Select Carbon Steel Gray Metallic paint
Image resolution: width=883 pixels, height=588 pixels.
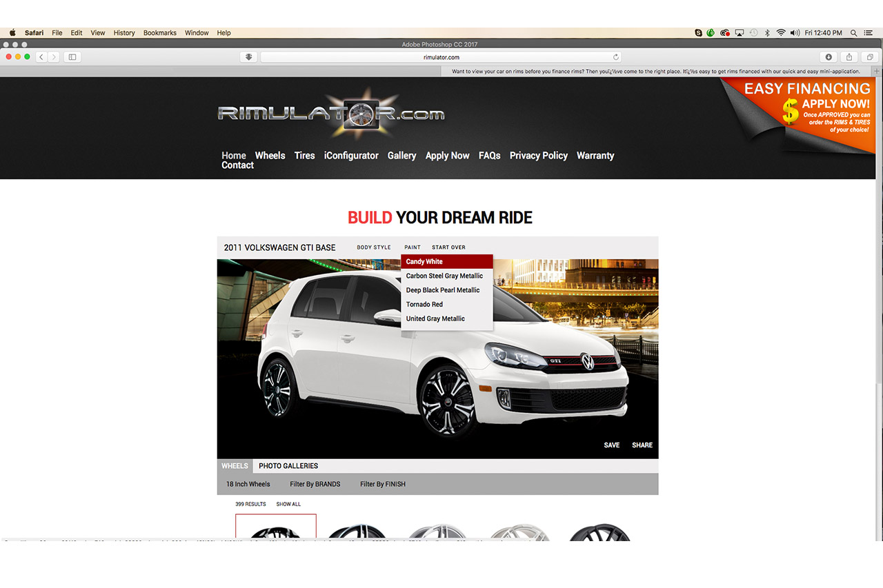click(x=447, y=276)
